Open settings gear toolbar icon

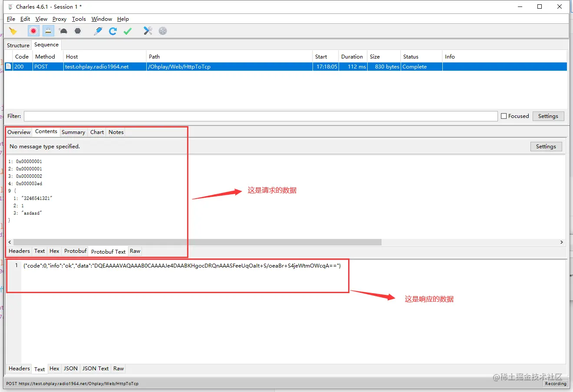[x=163, y=31]
